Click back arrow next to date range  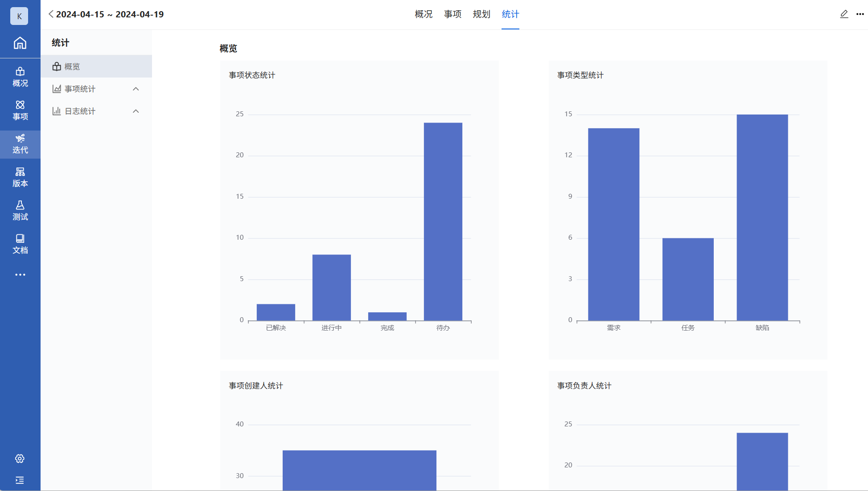[51, 14]
